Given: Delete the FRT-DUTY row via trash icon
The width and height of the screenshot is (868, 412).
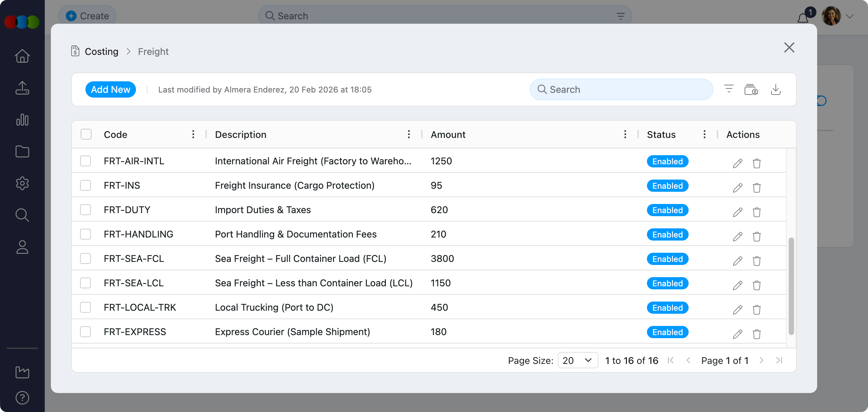Looking at the screenshot, I should [x=756, y=212].
